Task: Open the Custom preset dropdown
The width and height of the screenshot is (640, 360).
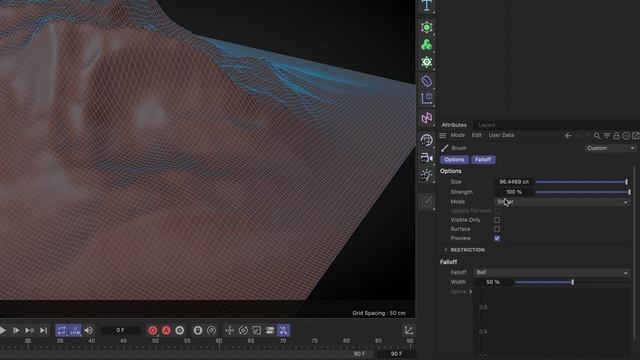Action: pyautogui.click(x=610, y=148)
